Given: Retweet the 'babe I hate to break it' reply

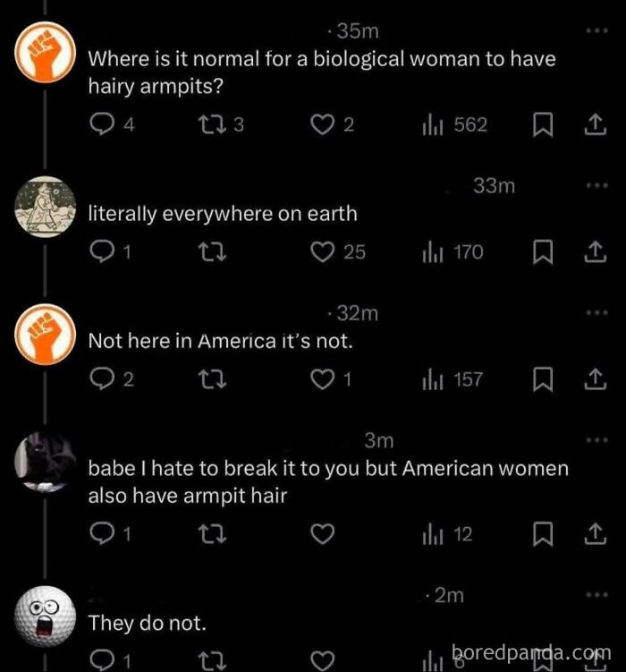Looking at the screenshot, I should [213, 534].
